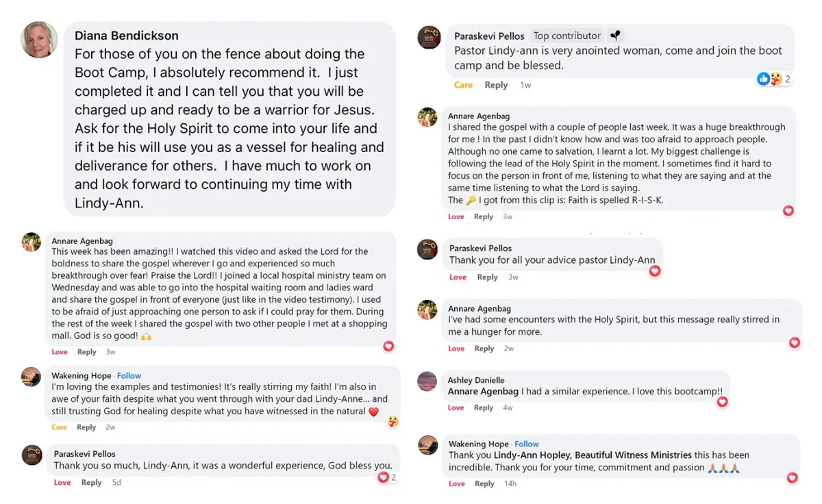Follow Wakening Hope from the testimonies comment

129,375
